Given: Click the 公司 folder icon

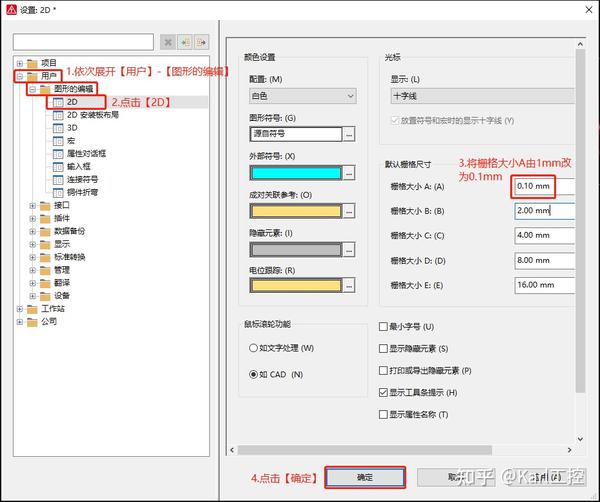Looking at the screenshot, I should tap(32, 322).
